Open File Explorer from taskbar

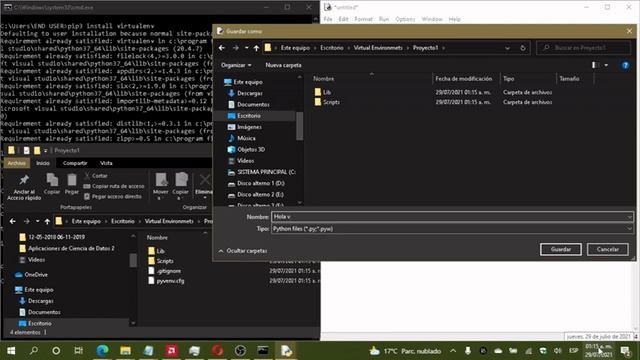(x=125, y=351)
